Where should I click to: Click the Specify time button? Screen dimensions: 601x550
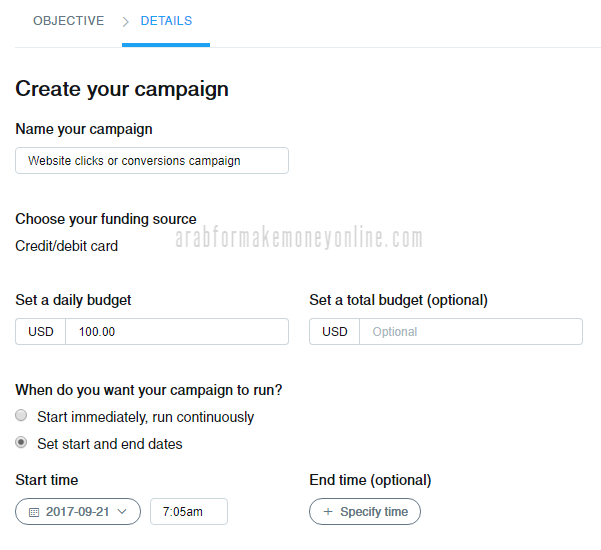pyautogui.click(x=365, y=511)
